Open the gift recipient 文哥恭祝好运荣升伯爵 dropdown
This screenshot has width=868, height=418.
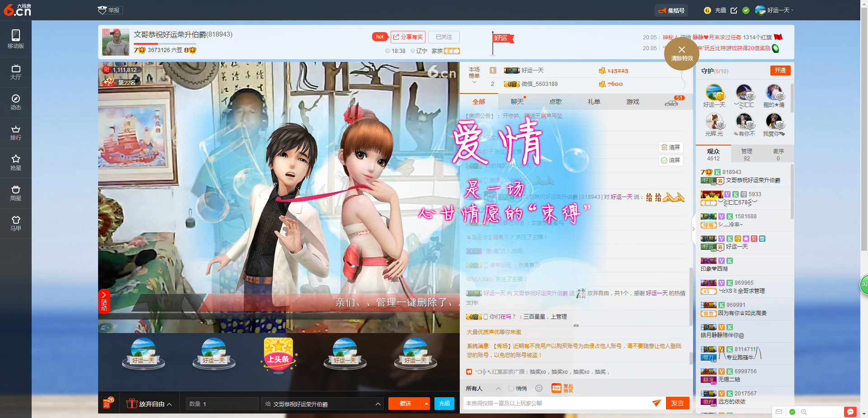tap(323, 404)
